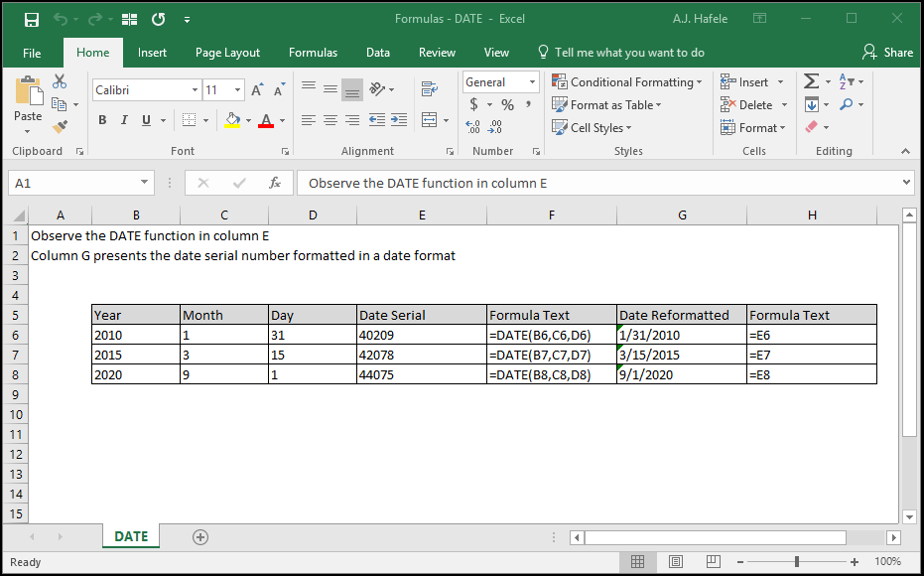Image resolution: width=924 pixels, height=576 pixels.
Task: Open the General number format dropdown
Action: coord(532,82)
